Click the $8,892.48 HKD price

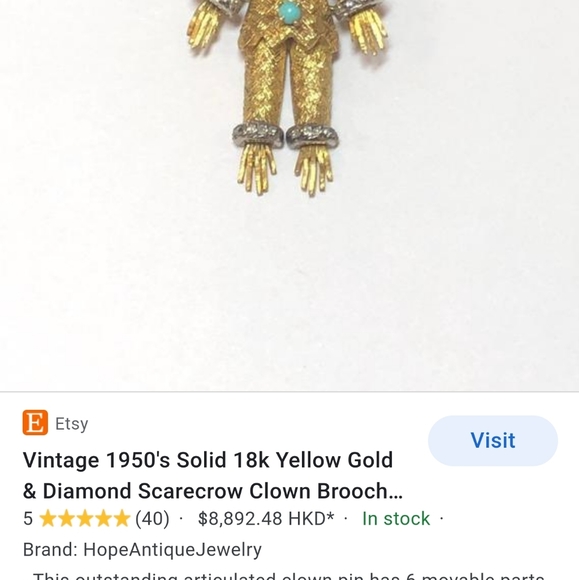pos(266,519)
